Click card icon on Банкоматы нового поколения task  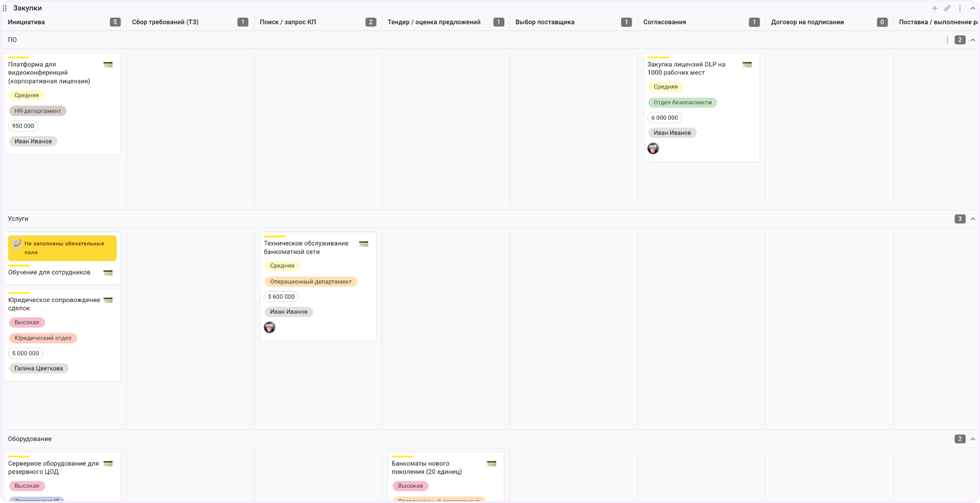pos(491,464)
